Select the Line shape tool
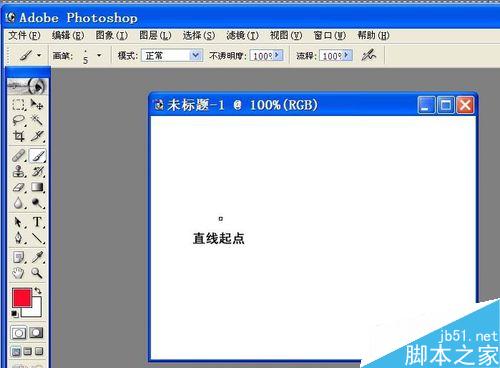The width and height of the screenshot is (500, 368). tap(37, 238)
